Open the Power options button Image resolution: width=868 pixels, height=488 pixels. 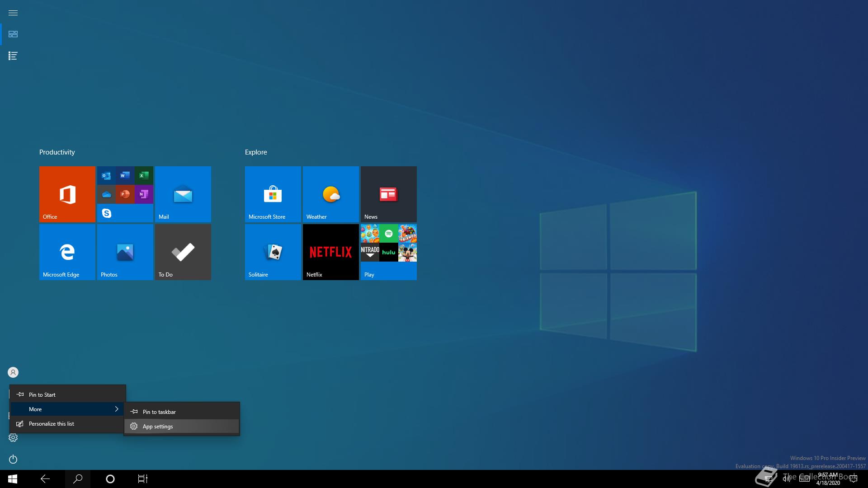point(13,459)
